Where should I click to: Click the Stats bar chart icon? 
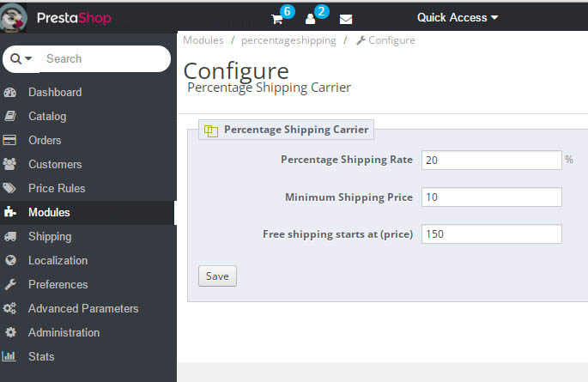[x=10, y=356]
